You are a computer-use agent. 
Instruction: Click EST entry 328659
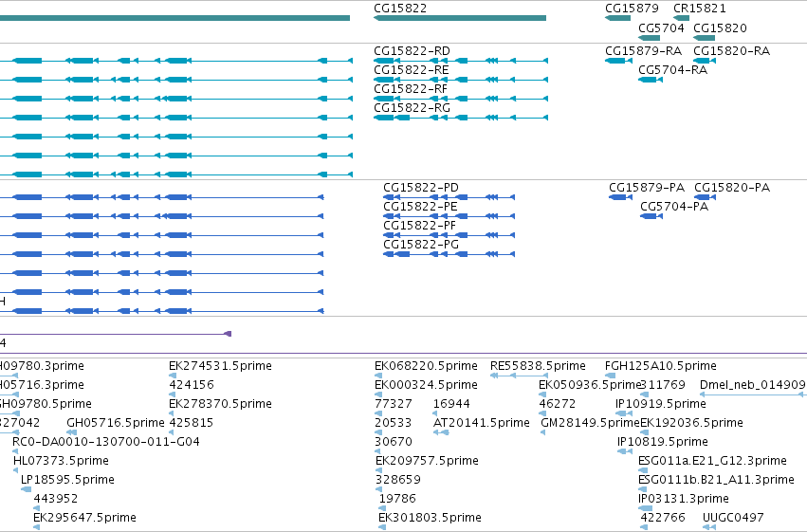tap(398, 480)
